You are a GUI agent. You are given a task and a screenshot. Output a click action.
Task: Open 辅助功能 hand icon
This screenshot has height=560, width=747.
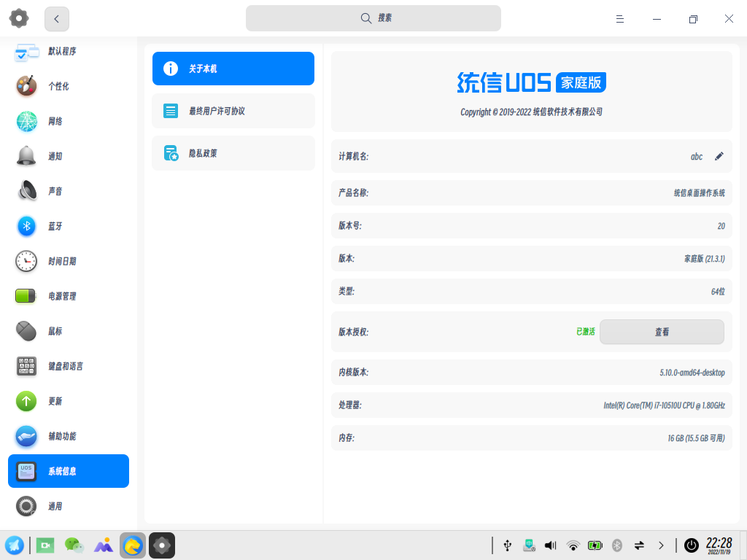[x=26, y=436]
